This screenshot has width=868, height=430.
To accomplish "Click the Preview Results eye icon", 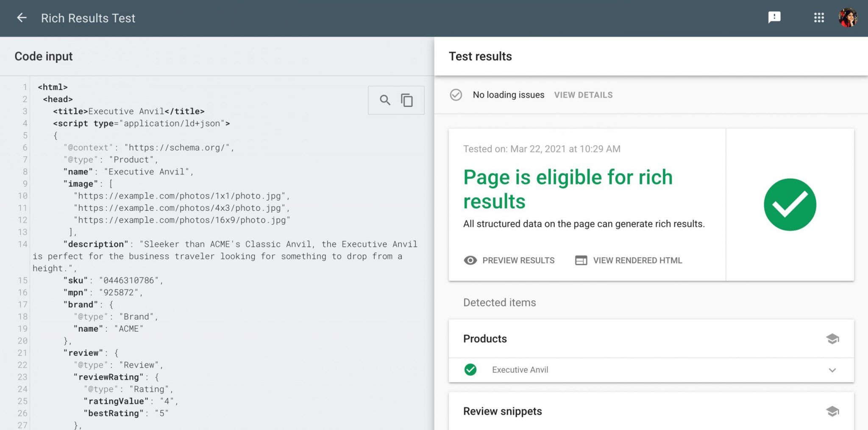I will pos(470,260).
